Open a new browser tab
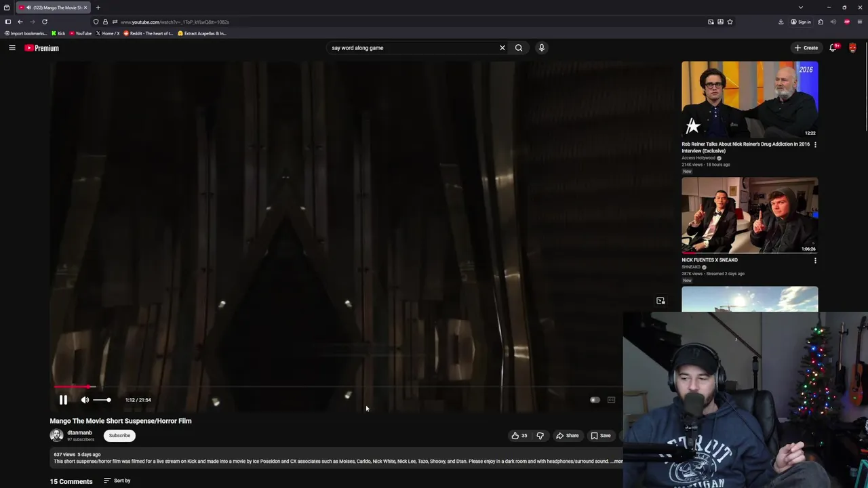Screen dimensions: 868x488 point(98,7)
